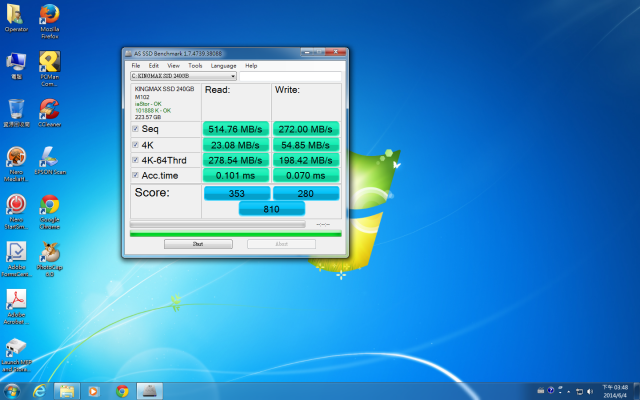Click Acc.time write 0.070 ms value
The width and height of the screenshot is (640, 400).
(x=306, y=176)
